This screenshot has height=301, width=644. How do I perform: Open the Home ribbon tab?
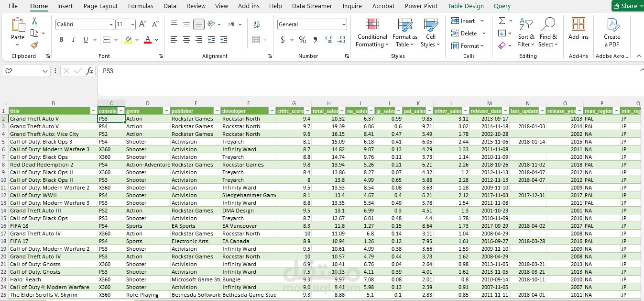39,6
